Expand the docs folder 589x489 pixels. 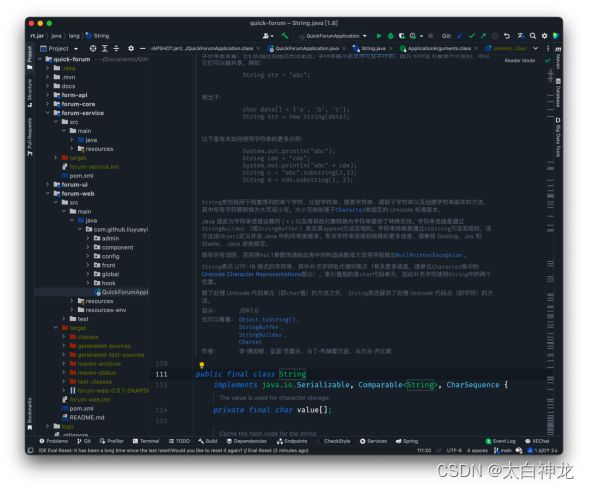coord(48,86)
